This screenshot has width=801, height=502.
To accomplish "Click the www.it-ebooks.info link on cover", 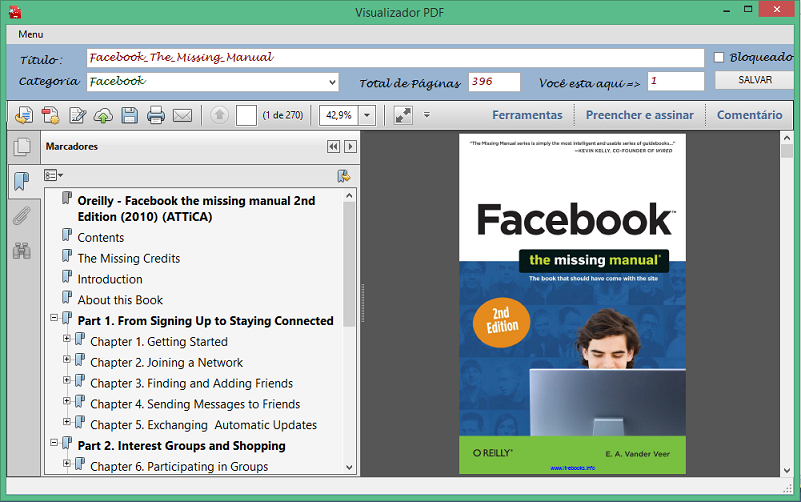I will click(x=573, y=468).
